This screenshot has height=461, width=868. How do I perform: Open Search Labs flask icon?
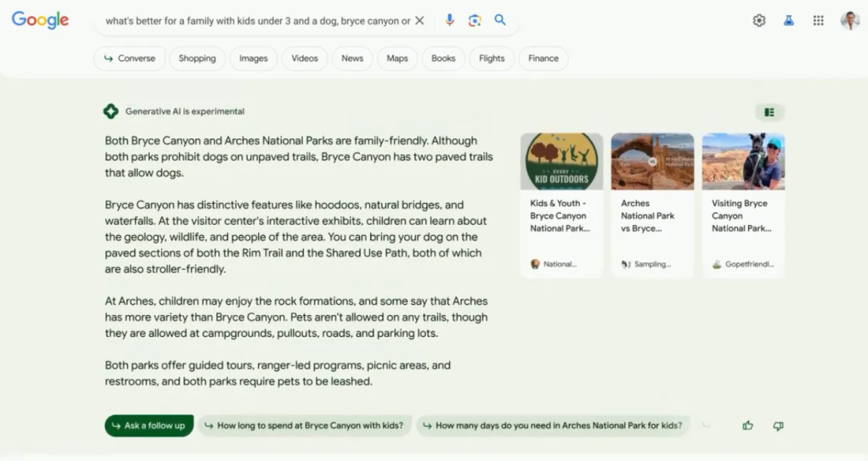click(789, 20)
